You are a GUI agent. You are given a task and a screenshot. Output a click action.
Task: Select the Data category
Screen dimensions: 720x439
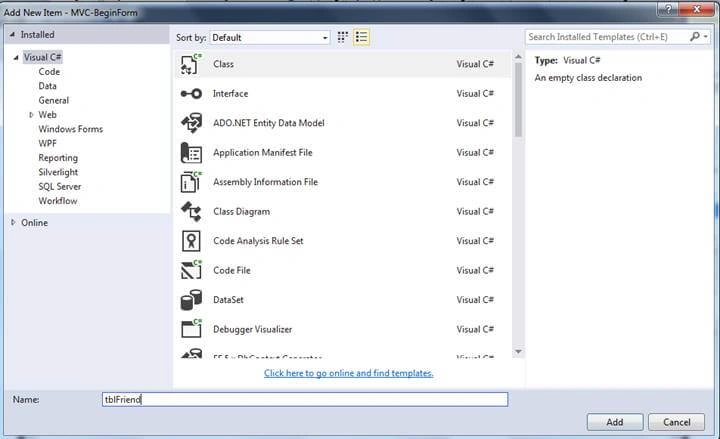coord(47,86)
